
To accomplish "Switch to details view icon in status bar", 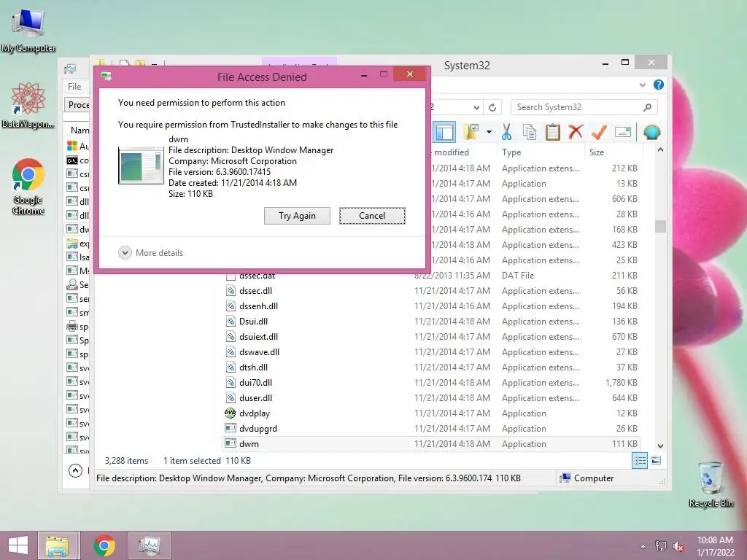I will tap(639, 461).
